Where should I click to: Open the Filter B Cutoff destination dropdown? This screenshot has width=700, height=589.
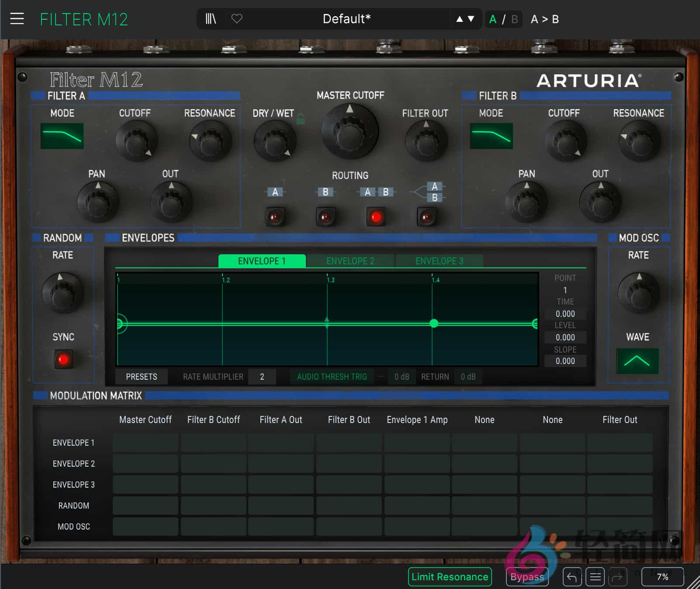click(214, 420)
